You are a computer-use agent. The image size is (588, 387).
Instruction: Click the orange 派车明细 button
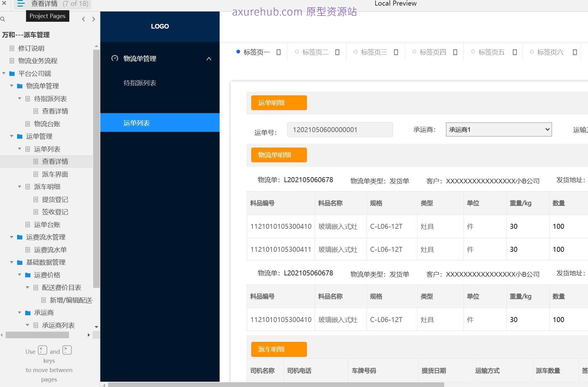[278, 349]
